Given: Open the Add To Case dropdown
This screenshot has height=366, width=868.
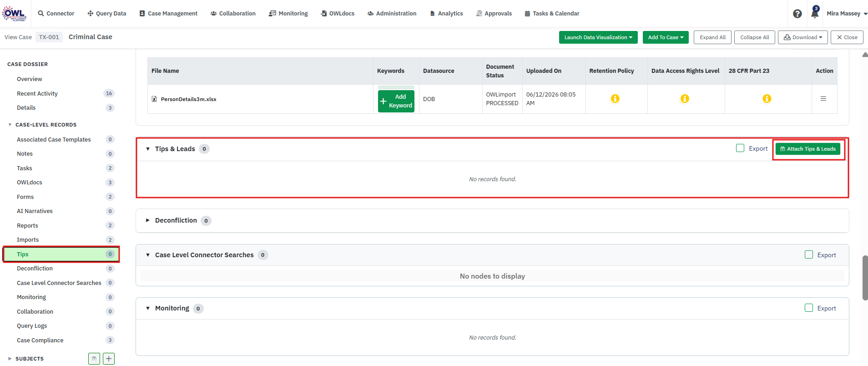Looking at the screenshot, I should coord(666,37).
